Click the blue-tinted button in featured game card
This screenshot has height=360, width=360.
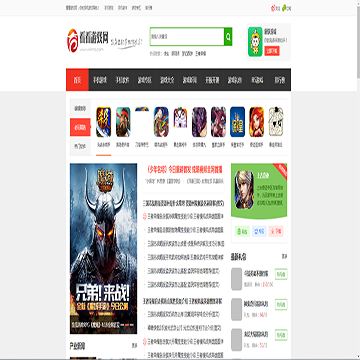tap(259, 231)
